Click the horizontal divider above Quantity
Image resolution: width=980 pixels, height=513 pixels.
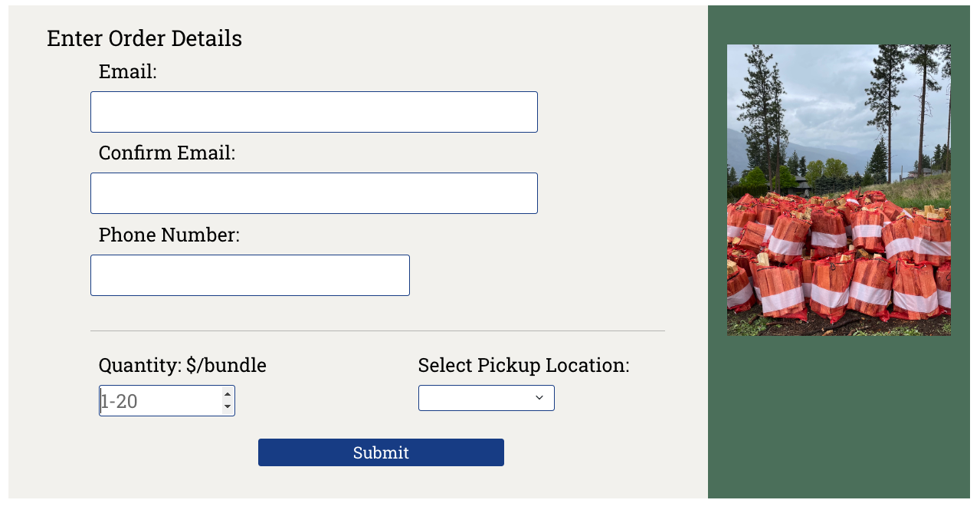tap(378, 331)
